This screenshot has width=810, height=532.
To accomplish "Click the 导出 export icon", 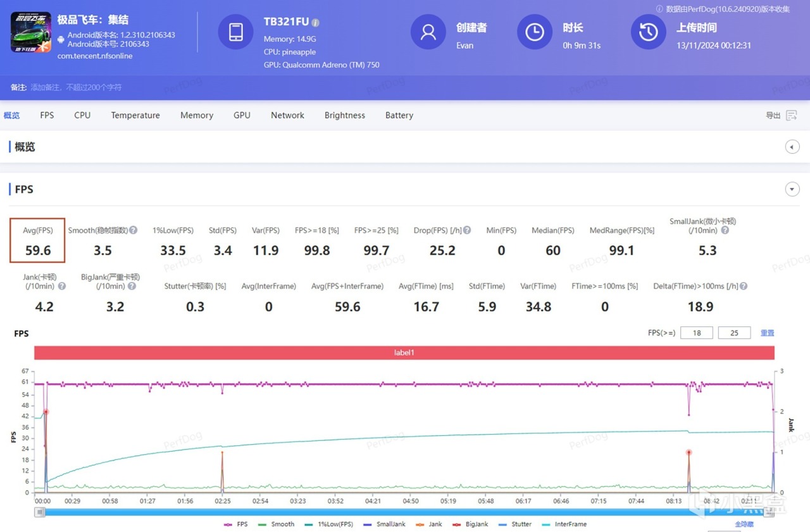I will click(791, 115).
